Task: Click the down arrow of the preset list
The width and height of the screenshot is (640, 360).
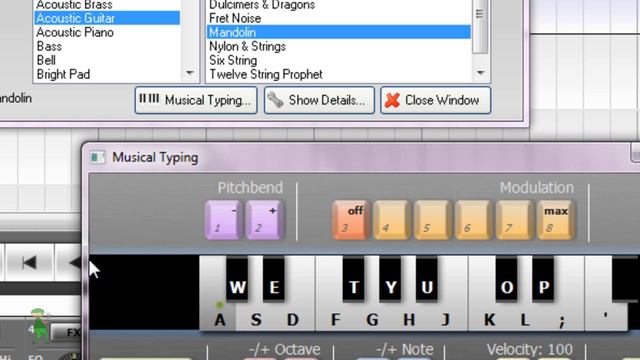Action: [480, 73]
